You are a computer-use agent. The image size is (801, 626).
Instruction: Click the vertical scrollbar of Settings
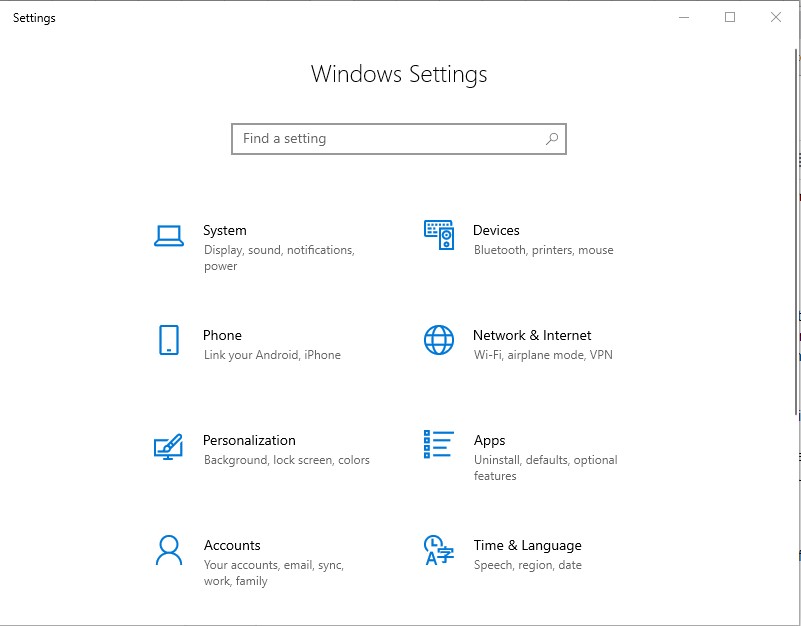tap(796, 231)
